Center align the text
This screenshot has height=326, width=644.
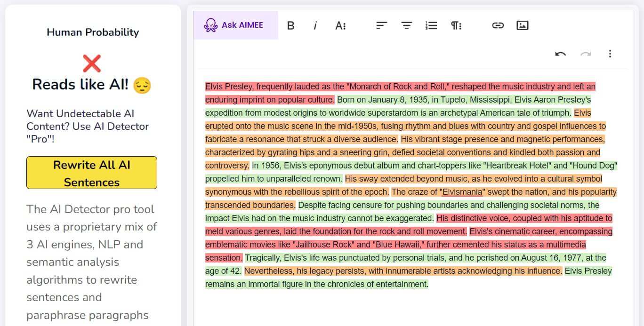pos(406,25)
